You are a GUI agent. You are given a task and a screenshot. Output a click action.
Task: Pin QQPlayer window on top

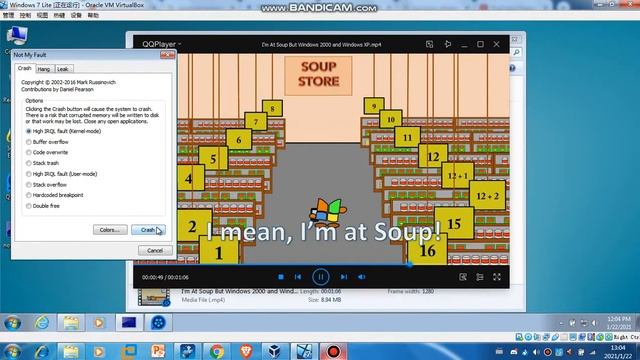pos(447,44)
